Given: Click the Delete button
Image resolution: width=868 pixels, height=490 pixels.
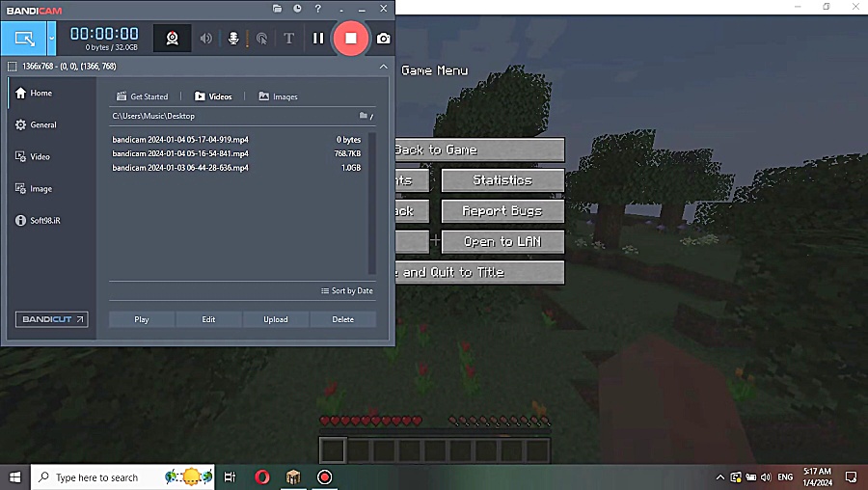Looking at the screenshot, I should pyautogui.click(x=342, y=319).
